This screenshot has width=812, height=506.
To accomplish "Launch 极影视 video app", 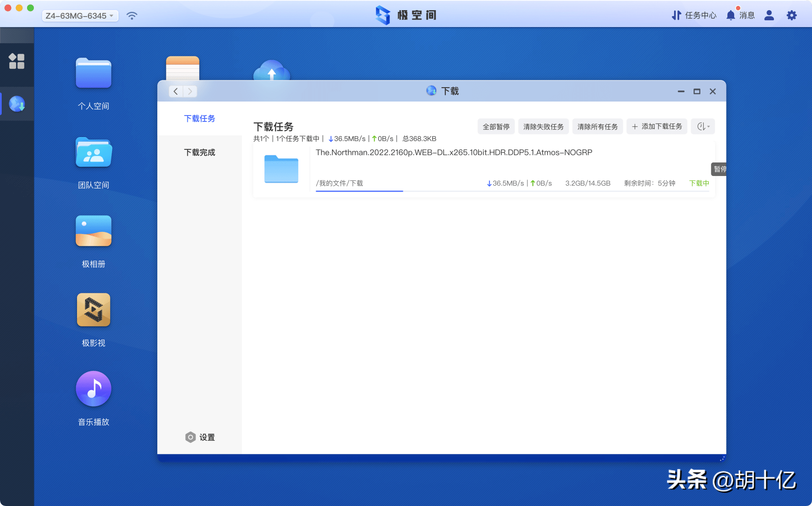I will tap(93, 310).
